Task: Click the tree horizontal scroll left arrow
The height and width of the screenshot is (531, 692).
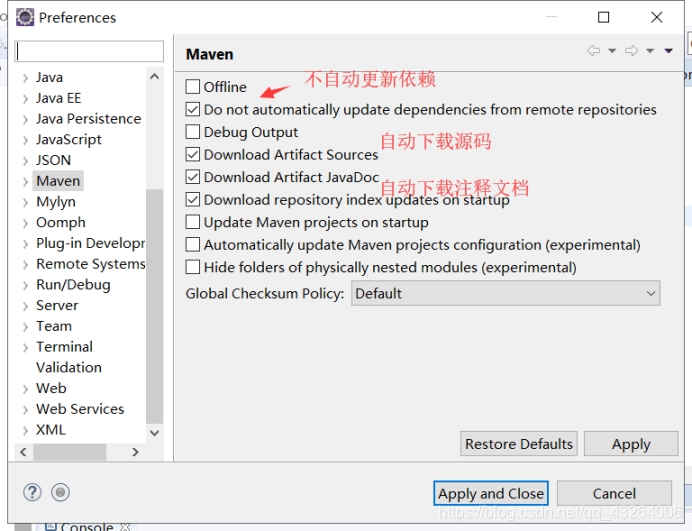Action: click(23, 452)
